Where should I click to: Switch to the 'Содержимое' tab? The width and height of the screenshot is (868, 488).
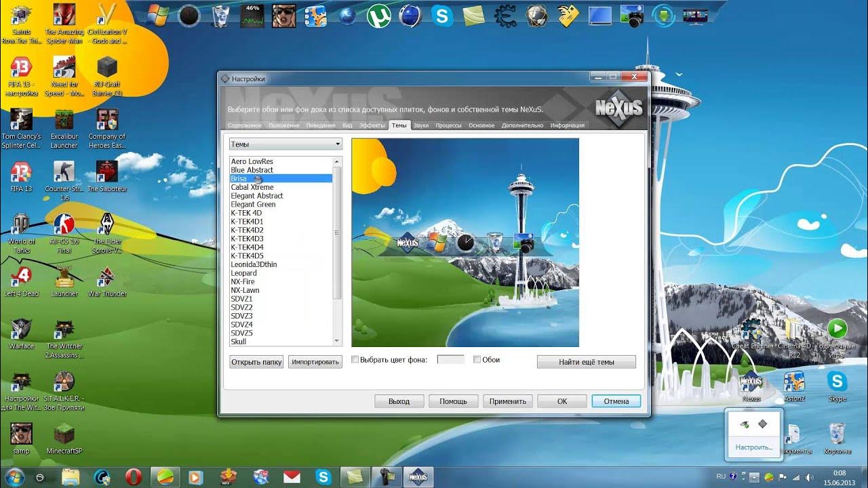pos(244,125)
